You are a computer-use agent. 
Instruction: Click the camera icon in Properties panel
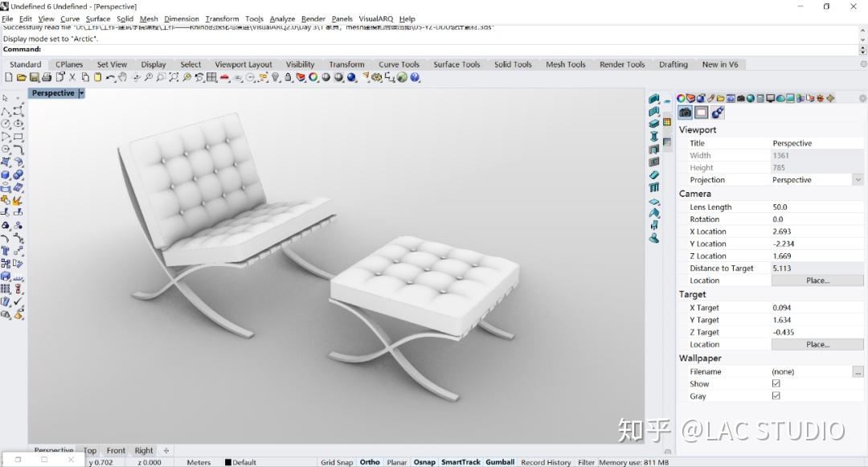tap(686, 113)
